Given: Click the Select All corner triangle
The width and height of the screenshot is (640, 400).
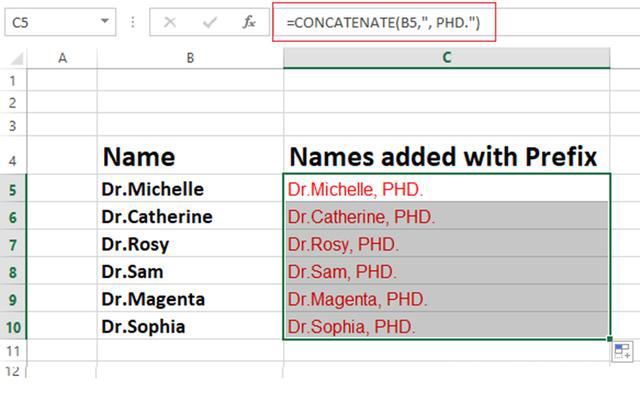Looking at the screenshot, I should (x=17, y=59).
